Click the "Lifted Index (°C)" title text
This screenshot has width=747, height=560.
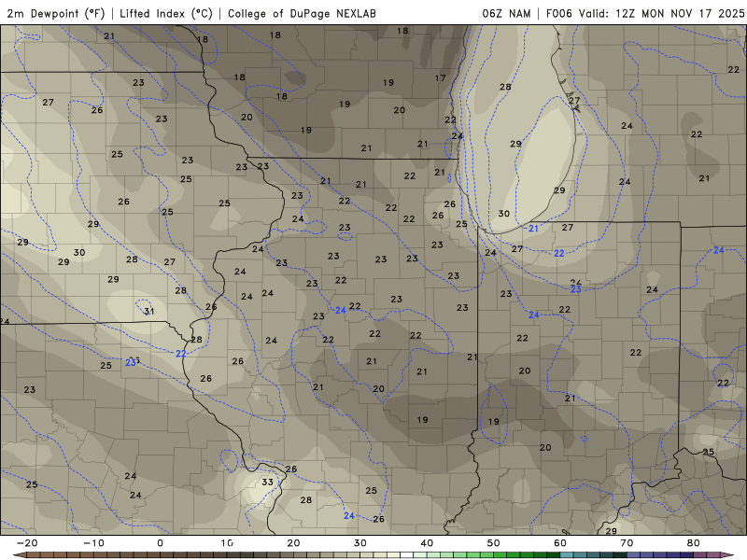(x=166, y=13)
